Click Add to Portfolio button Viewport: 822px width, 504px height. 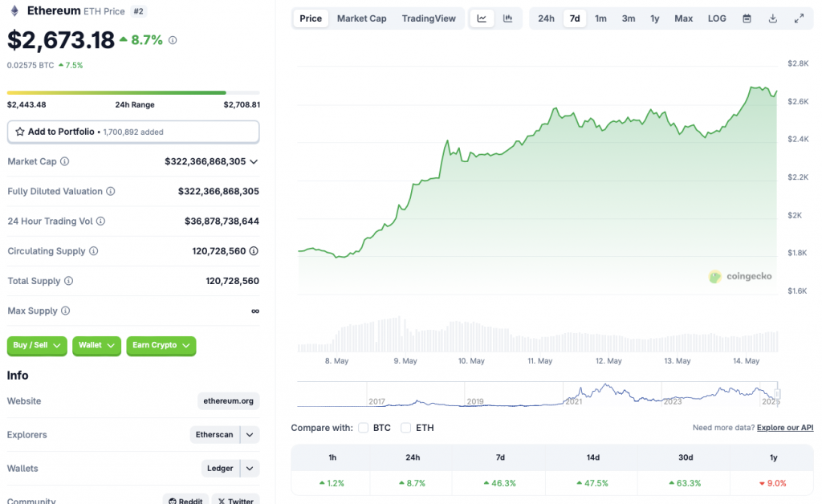tap(133, 132)
